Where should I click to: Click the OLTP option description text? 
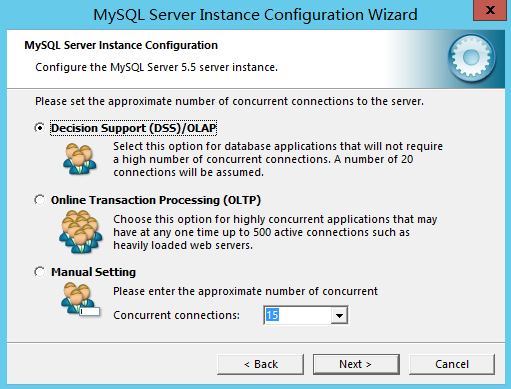click(275, 232)
